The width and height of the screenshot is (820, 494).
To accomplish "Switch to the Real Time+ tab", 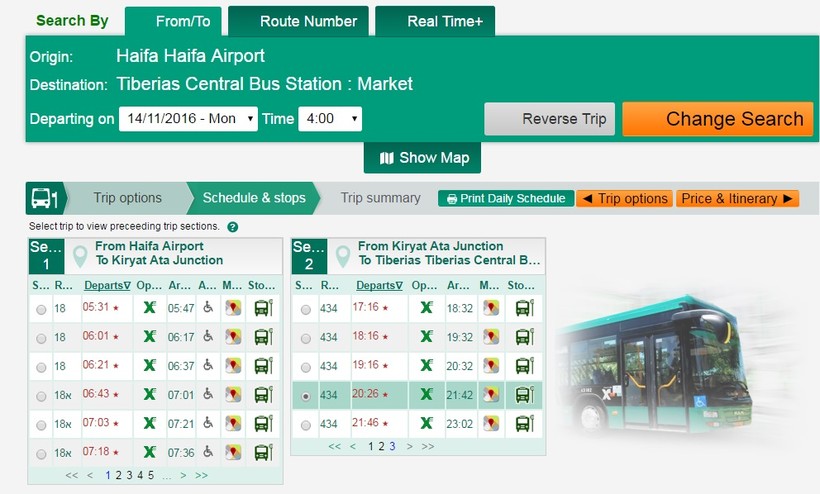I will coord(435,21).
